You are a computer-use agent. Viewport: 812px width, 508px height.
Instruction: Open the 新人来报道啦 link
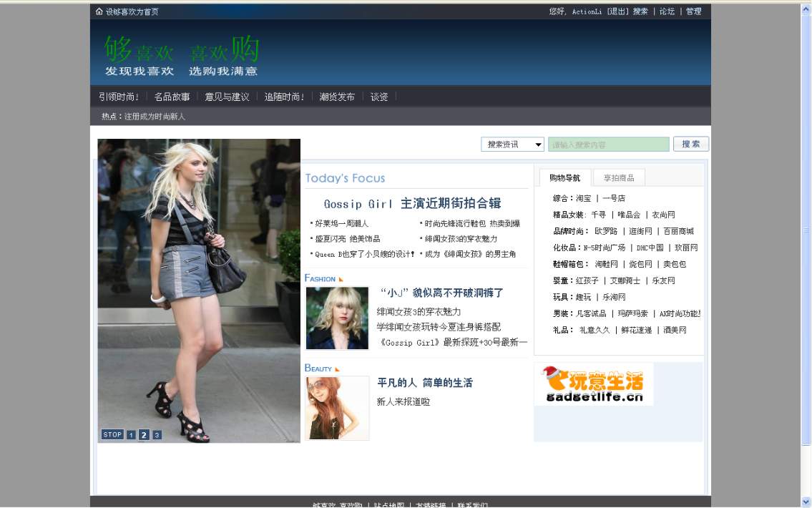pos(403,401)
